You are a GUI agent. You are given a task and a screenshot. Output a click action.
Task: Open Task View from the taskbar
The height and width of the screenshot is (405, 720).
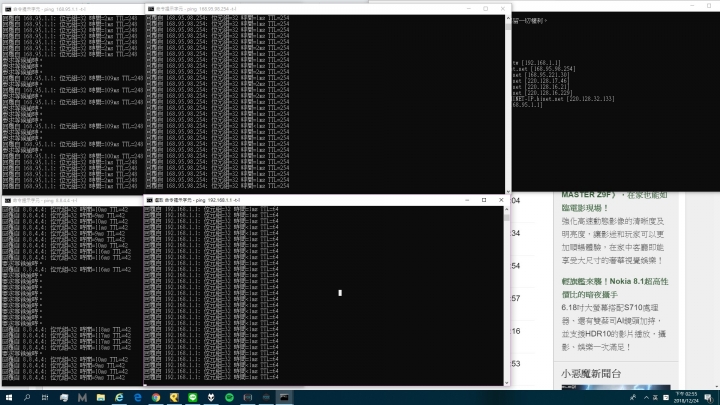(x=45, y=397)
